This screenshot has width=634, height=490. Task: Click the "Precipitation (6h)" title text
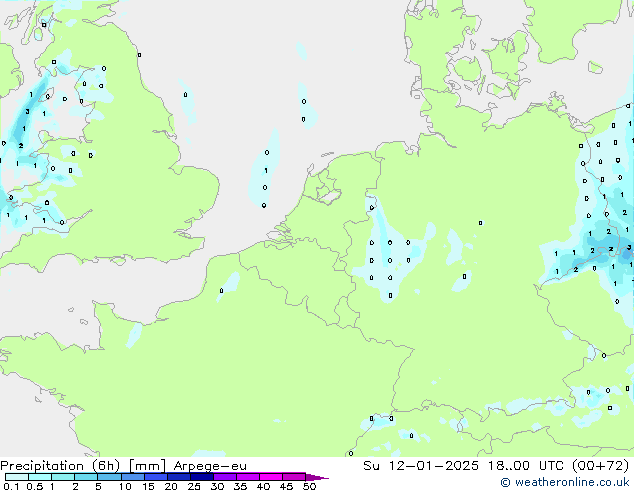[x=60, y=466]
